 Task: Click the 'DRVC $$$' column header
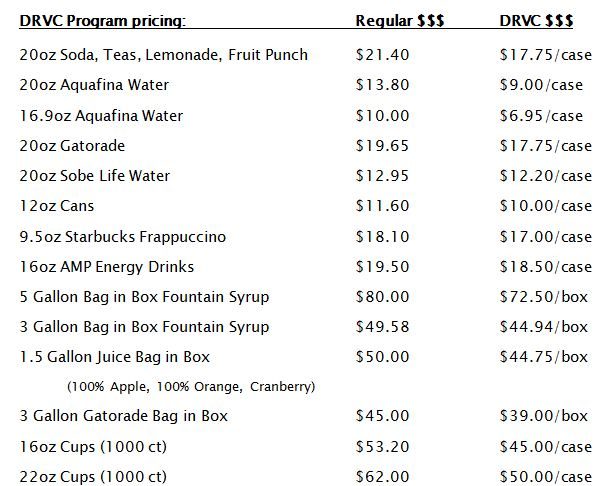coord(535,20)
